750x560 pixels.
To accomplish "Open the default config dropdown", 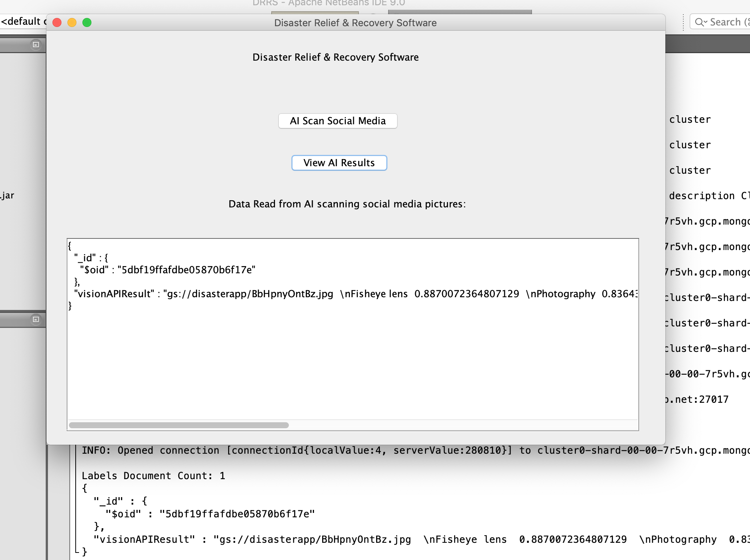I will tap(22, 21).
